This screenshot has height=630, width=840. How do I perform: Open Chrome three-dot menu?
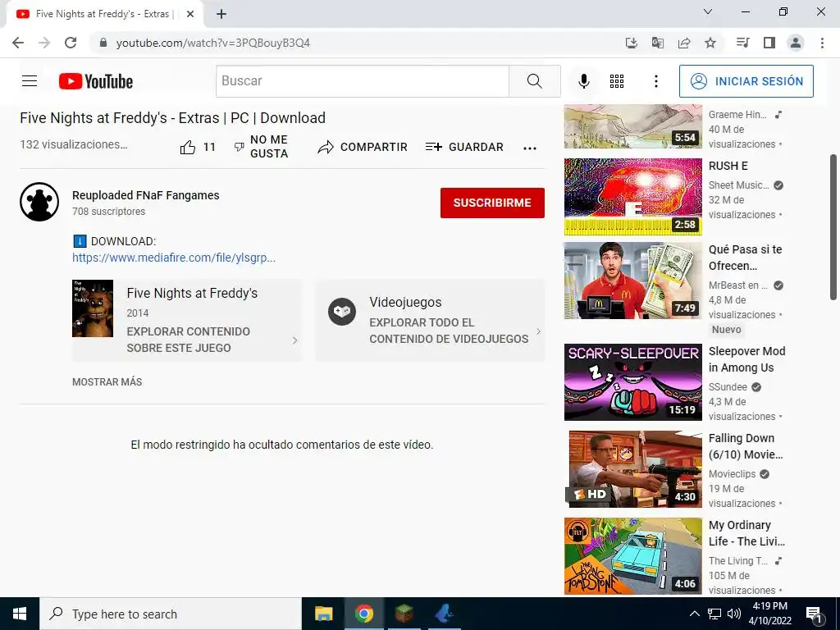(822, 43)
